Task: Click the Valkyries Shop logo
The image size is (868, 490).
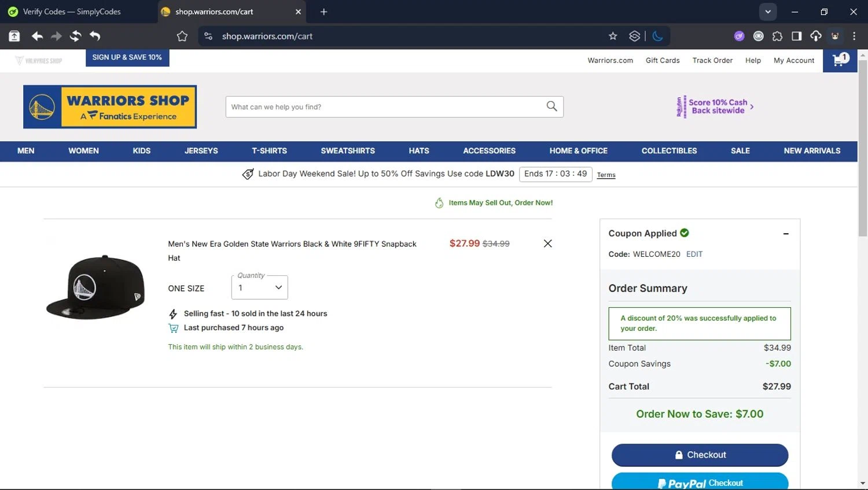Action: point(39,61)
